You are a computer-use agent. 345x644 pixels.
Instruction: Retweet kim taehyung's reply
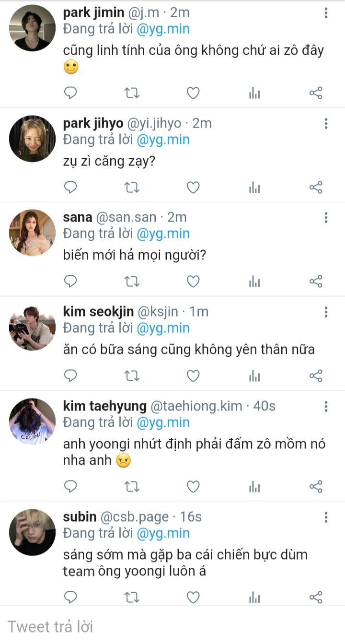[x=132, y=487]
